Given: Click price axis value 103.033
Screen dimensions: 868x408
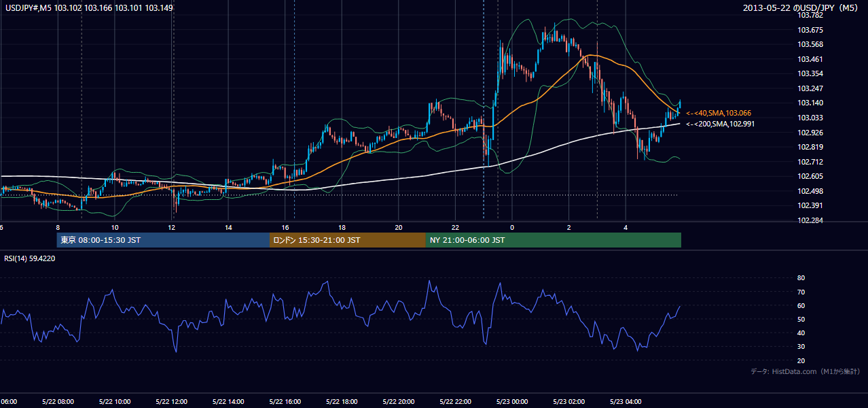Looking at the screenshot, I should 810,118.
